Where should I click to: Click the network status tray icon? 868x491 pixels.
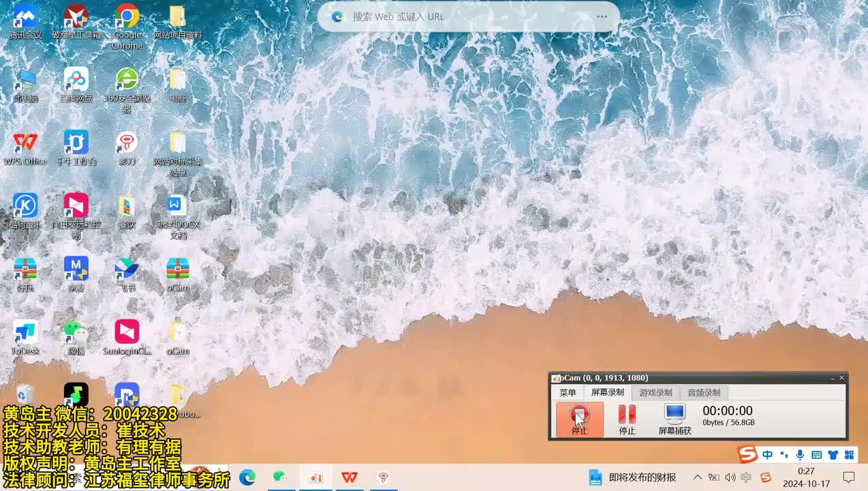click(713, 477)
